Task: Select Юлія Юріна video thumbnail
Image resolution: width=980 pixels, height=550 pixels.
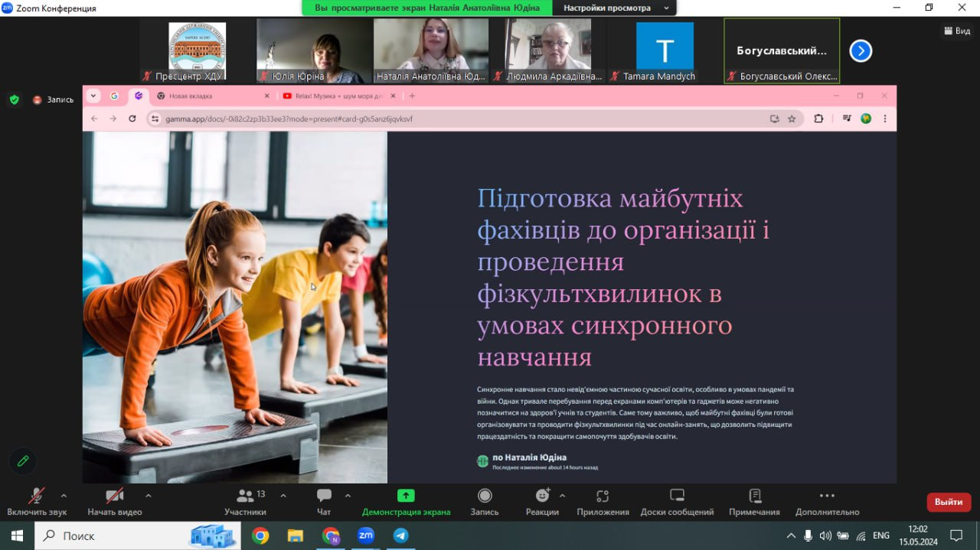Action: (x=314, y=50)
